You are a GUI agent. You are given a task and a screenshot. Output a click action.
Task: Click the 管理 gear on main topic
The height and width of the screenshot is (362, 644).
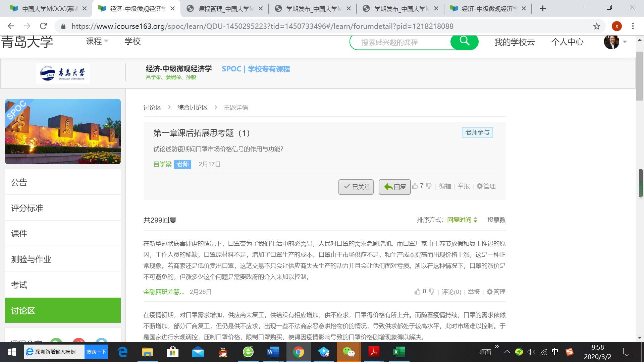[x=486, y=186]
